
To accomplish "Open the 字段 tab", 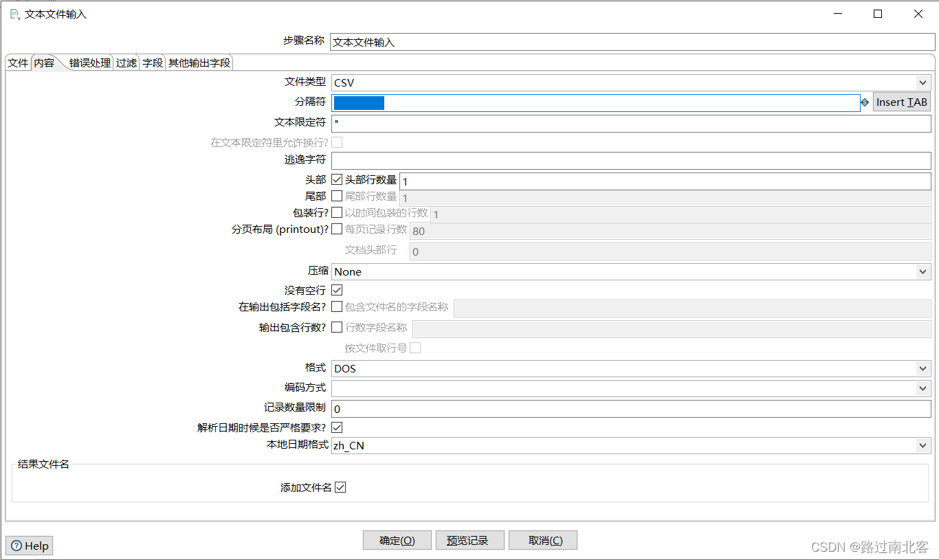I will (x=153, y=63).
